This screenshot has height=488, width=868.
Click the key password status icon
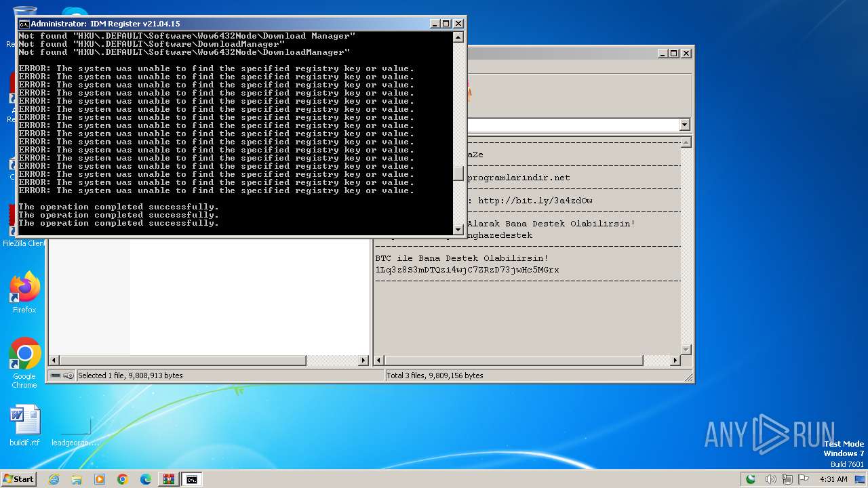(68, 375)
